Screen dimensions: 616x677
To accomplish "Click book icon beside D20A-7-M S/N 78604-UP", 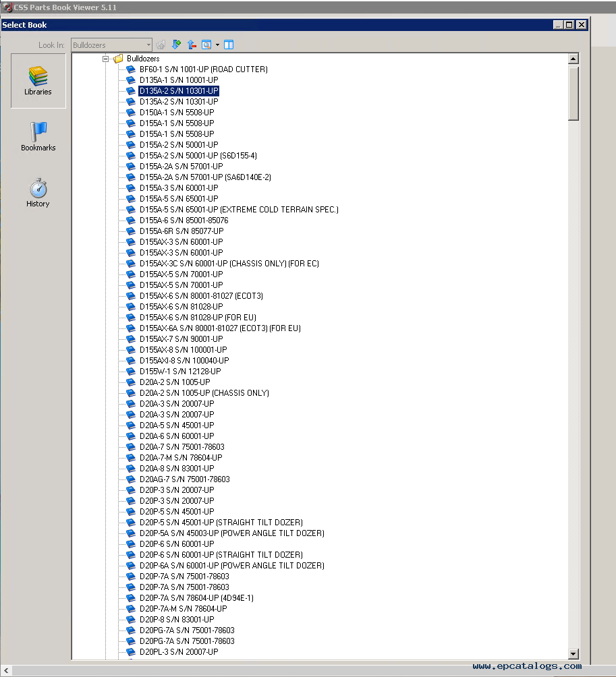I will tap(130, 458).
